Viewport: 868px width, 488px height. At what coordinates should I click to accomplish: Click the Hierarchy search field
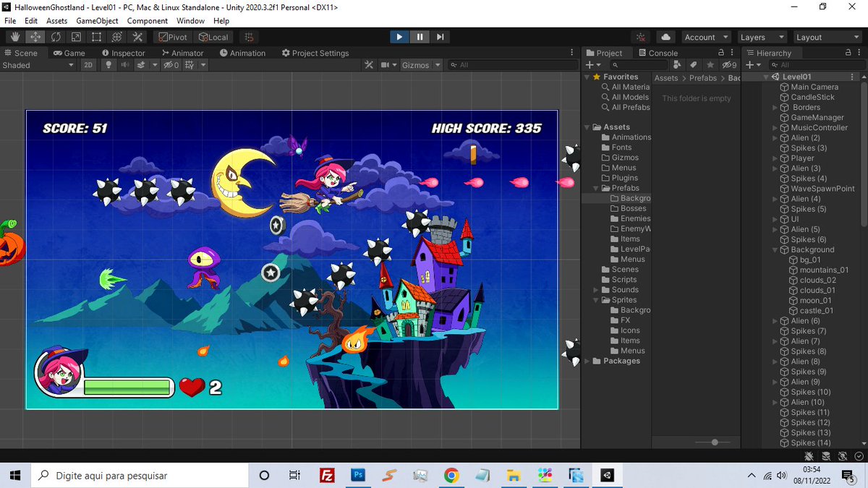[816, 65]
